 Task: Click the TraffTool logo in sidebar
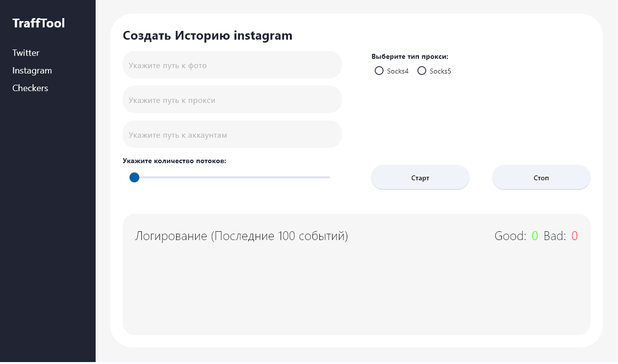click(38, 23)
